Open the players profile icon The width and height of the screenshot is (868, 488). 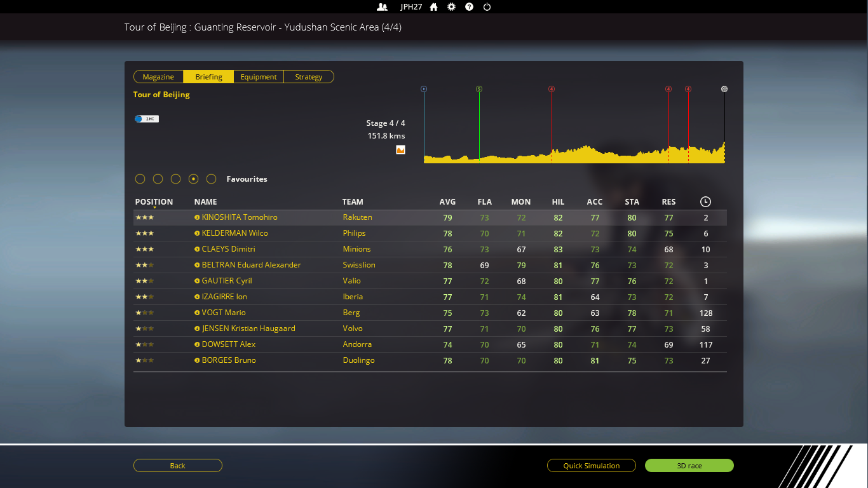pyautogui.click(x=382, y=7)
